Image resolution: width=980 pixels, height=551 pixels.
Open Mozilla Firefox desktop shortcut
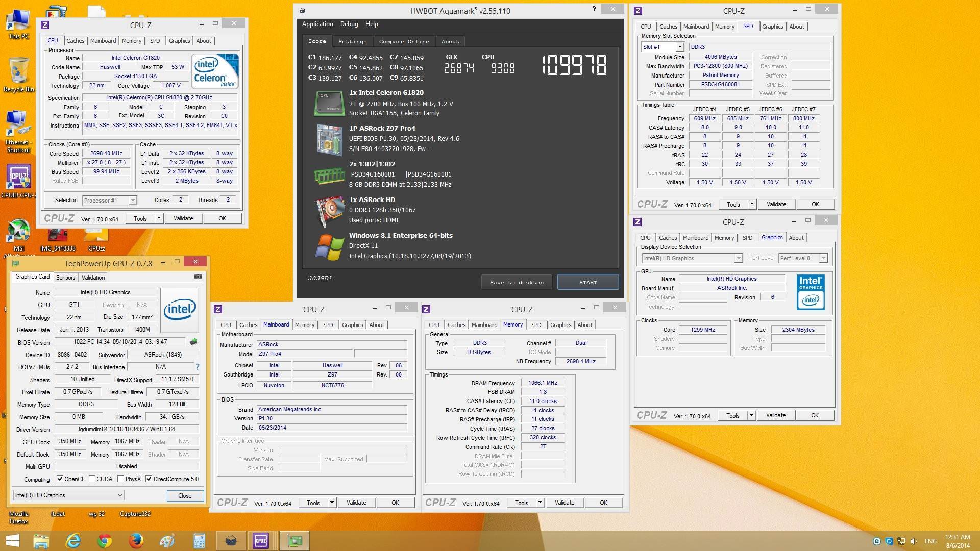18,517
